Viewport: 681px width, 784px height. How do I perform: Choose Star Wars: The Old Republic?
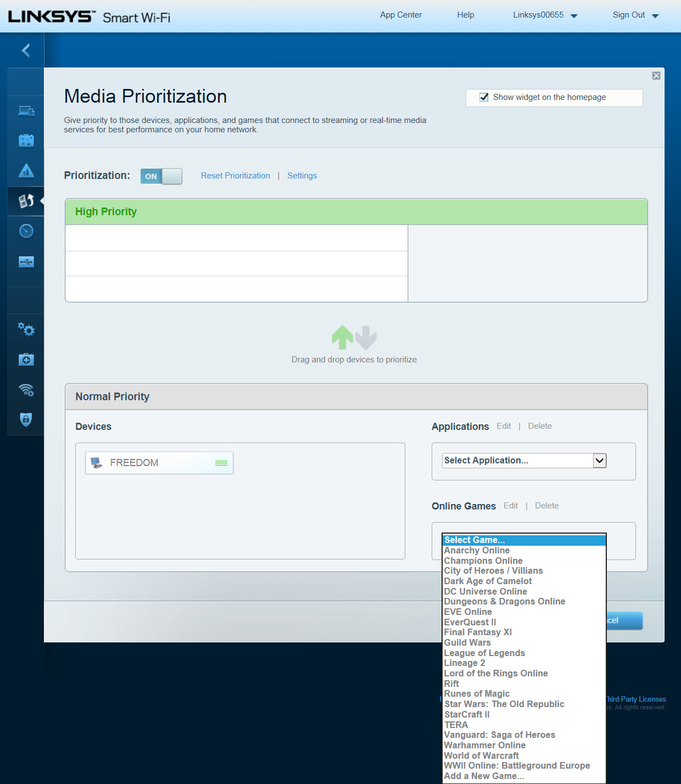coord(524,704)
